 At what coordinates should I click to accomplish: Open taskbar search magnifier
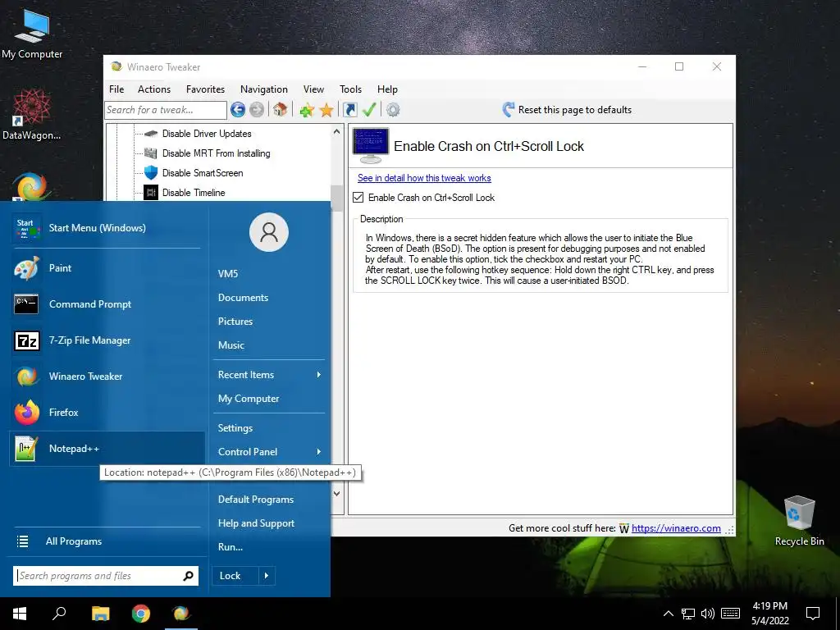(59, 614)
